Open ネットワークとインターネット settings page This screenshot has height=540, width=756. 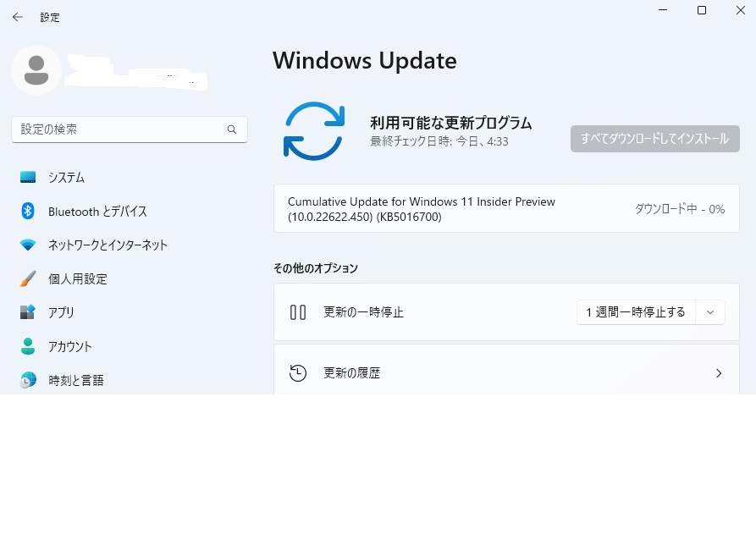click(108, 245)
